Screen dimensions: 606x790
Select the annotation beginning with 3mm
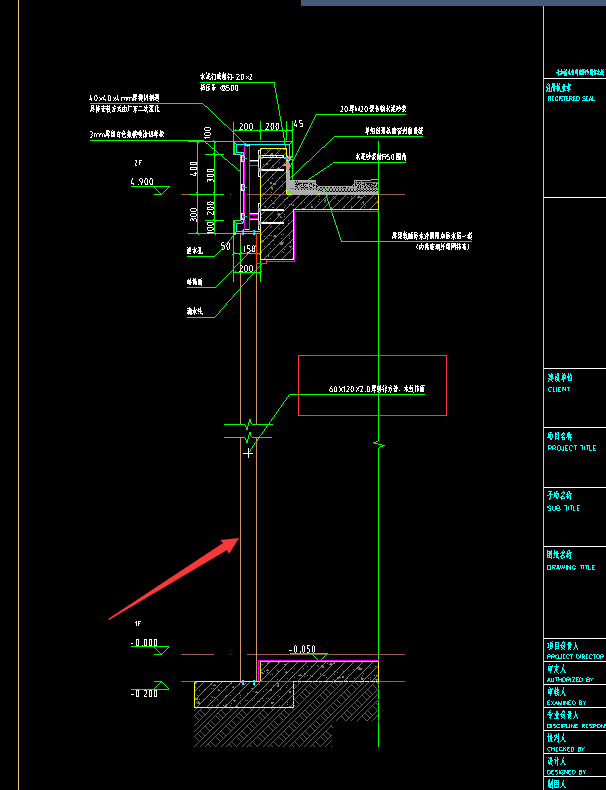point(127,135)
